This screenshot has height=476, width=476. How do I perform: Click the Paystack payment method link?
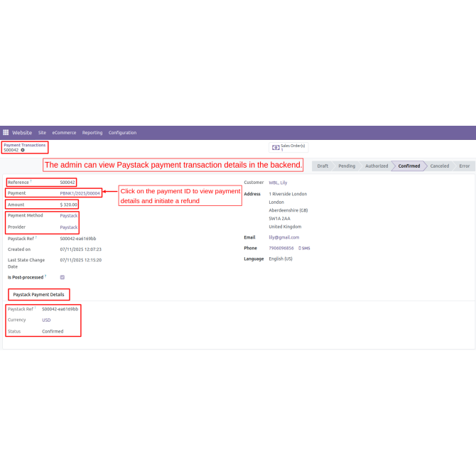69,215
